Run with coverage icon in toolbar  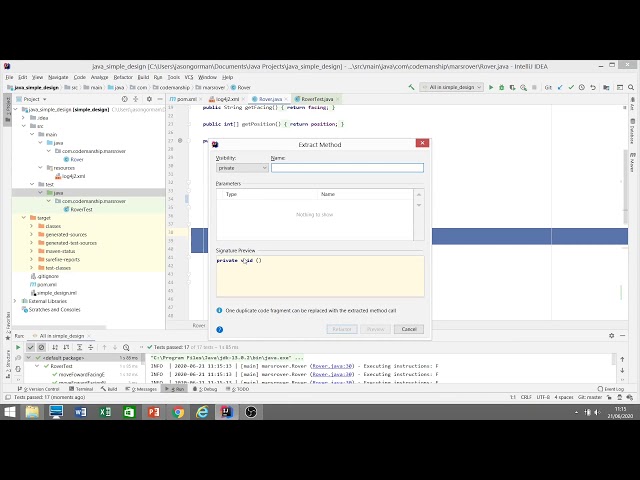coord(512,87)
